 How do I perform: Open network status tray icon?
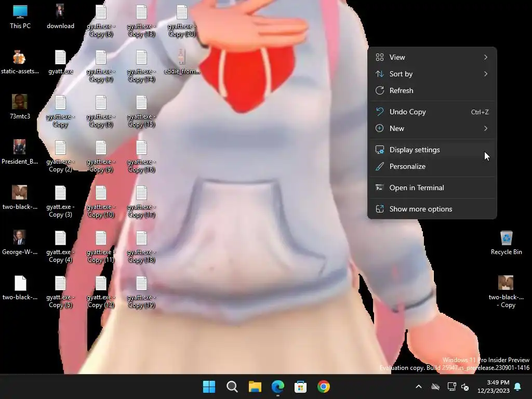point(452,387)
